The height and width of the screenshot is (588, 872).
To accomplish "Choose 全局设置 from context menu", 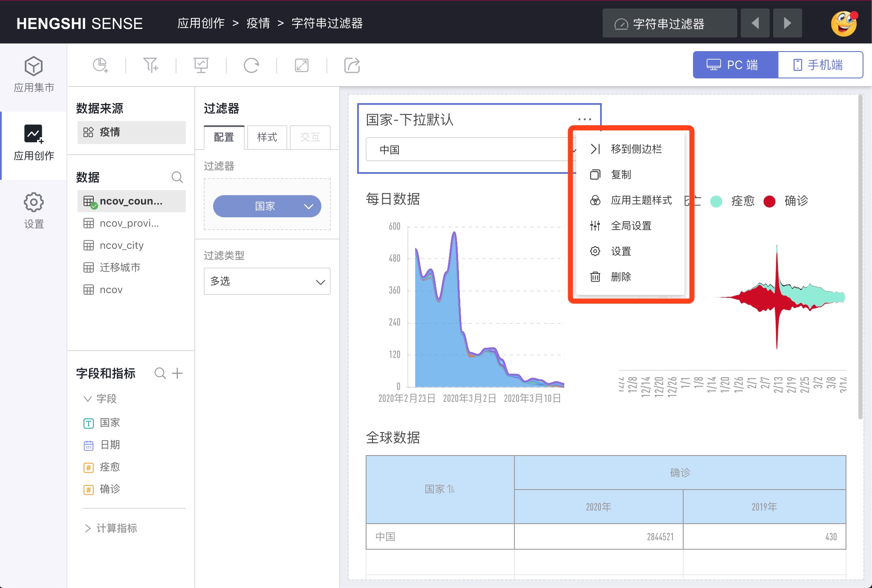I will pyautogui.click(x=630, y=226).
